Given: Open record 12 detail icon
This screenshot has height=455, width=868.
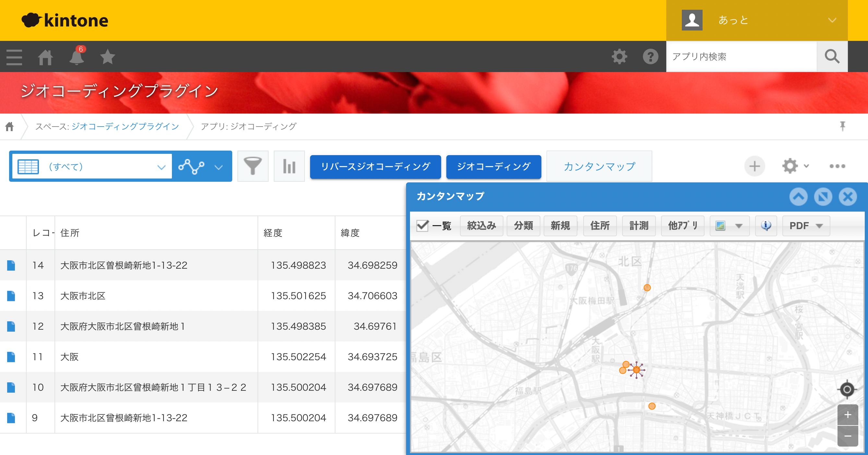Looking at the screenshot, I should tap(11, 326).
